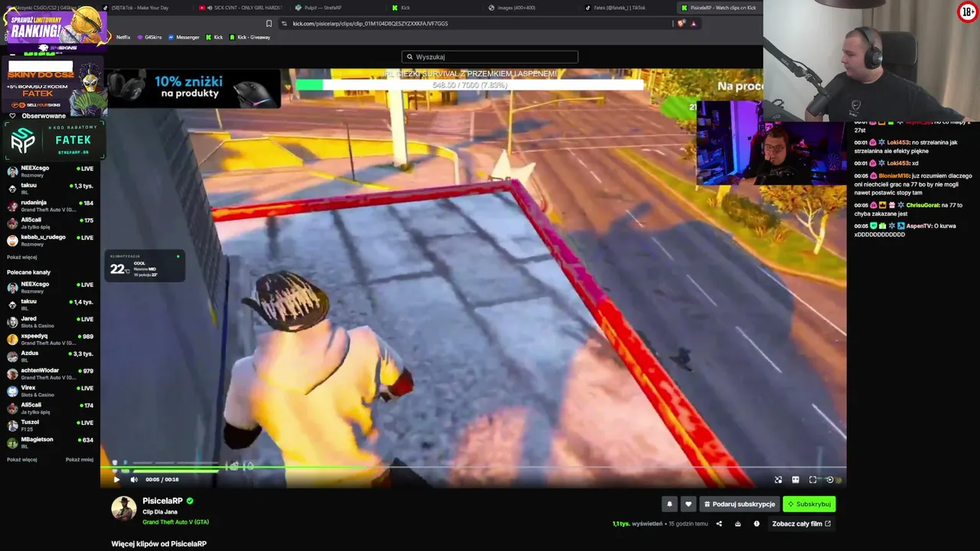Click the Więcej klipów od PisicelaRP heading
This screenshot has width=980, height=551.
click(159, 544)
